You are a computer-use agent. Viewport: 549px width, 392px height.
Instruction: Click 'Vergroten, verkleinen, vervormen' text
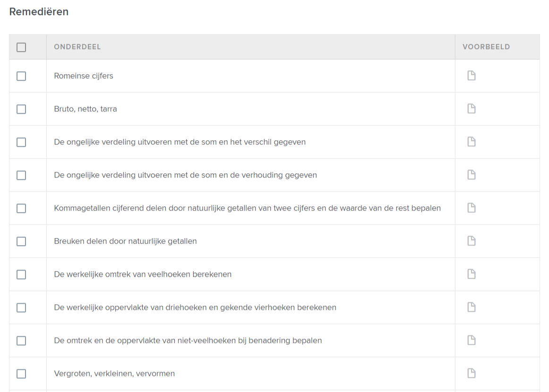point(114,374)
